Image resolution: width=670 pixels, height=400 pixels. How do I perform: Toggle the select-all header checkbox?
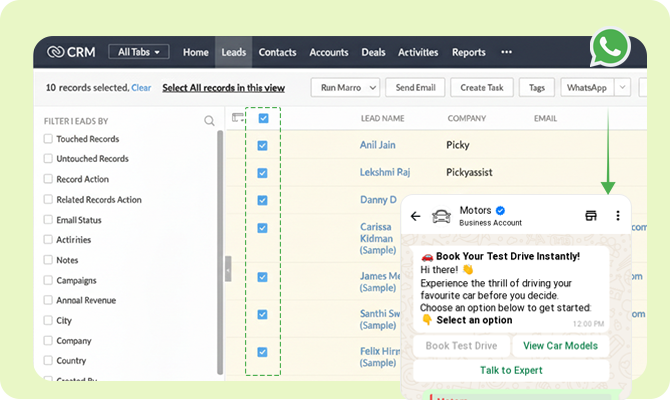pos(264,118)
